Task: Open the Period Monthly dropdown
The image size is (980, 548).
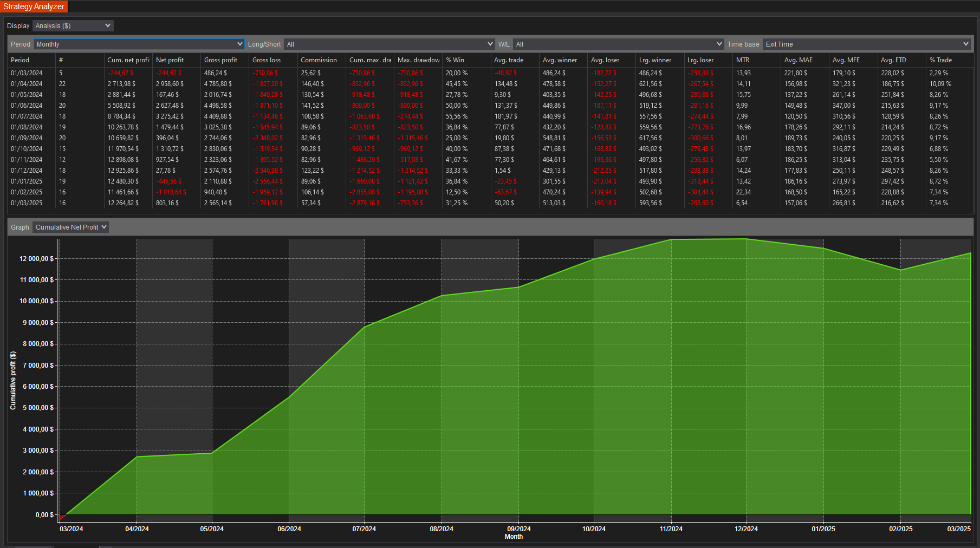Action: point(139,44)
